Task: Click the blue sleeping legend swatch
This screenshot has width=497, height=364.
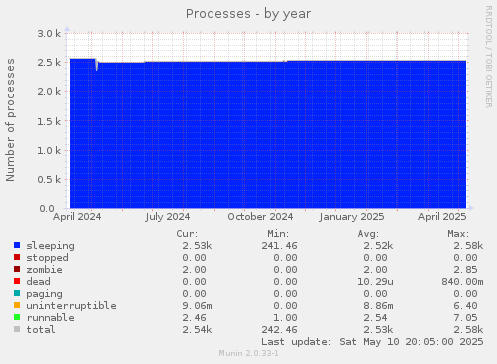Action: 17,245
